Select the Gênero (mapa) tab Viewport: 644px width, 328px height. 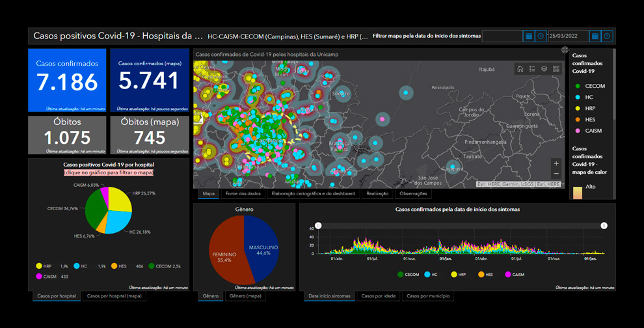point(245,296)
